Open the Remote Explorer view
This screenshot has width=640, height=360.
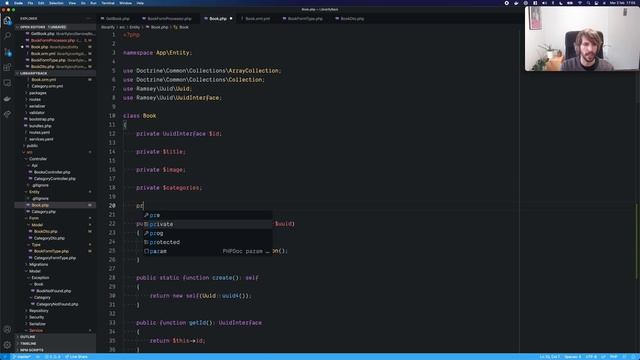point(7,83)
